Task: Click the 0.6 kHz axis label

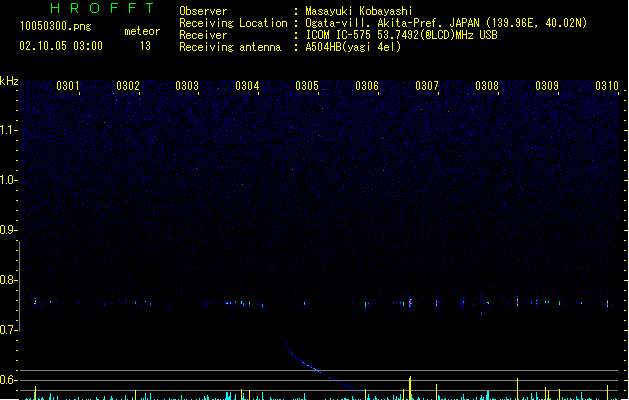Action: click(x=8, y=380)
